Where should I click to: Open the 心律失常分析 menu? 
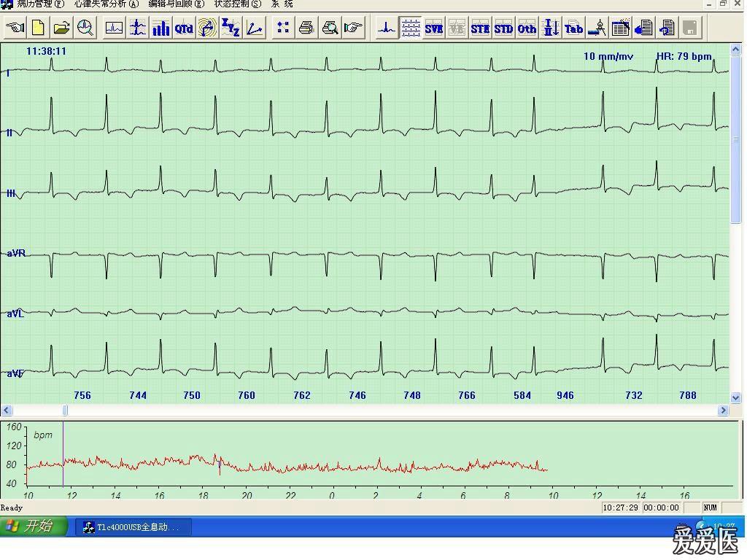pos(106,4)
